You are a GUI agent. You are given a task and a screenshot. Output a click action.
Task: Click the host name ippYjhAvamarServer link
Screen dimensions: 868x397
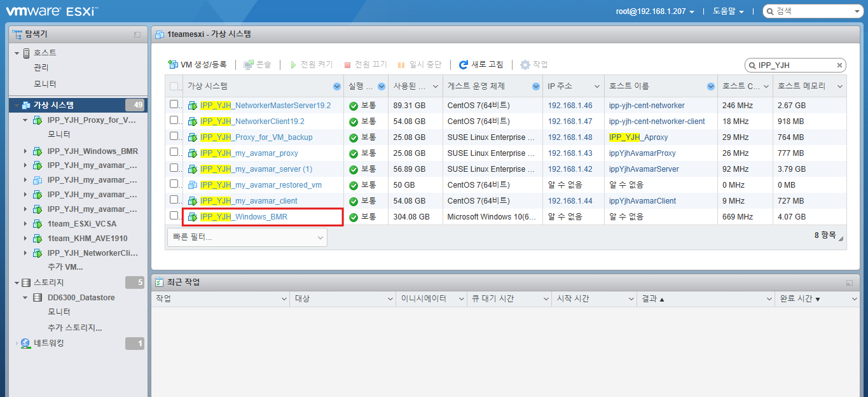tap(644, 169)
